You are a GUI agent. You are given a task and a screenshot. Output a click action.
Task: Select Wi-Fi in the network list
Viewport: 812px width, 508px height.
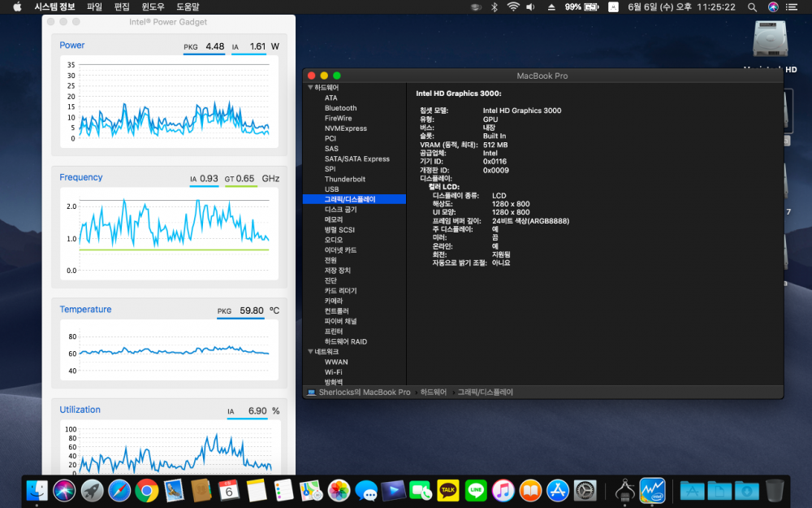(333, 372)
